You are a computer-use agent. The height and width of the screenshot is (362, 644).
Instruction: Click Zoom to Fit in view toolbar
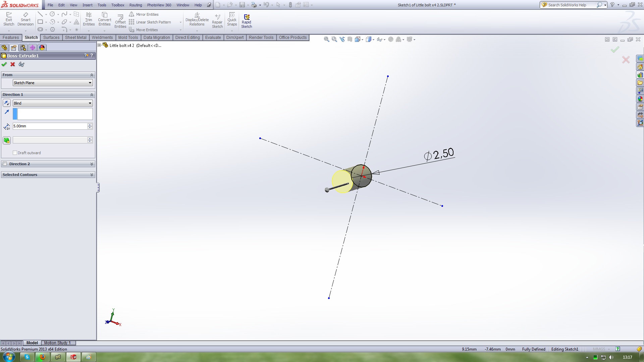[x=326, y=39]
